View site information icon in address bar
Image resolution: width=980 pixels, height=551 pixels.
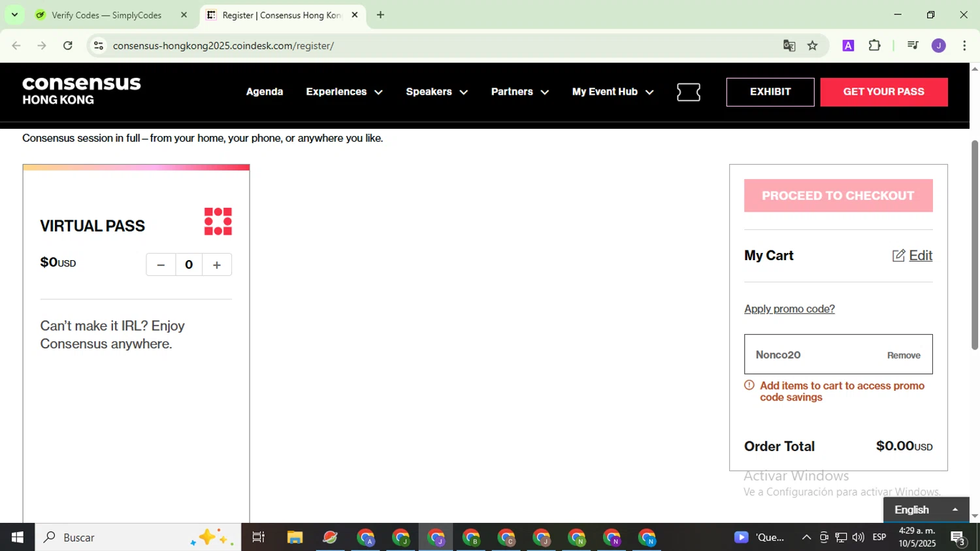point(99,46)
